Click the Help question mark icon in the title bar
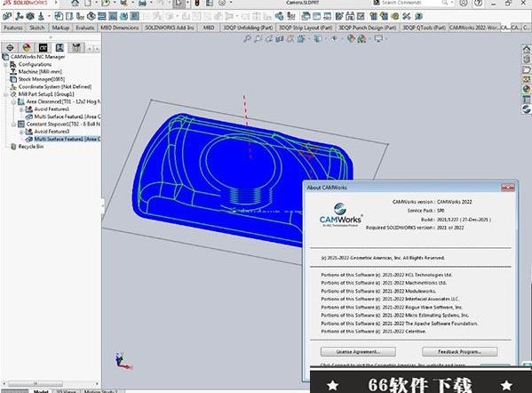Viewport: 532px width, 393px height. point(479,3)
